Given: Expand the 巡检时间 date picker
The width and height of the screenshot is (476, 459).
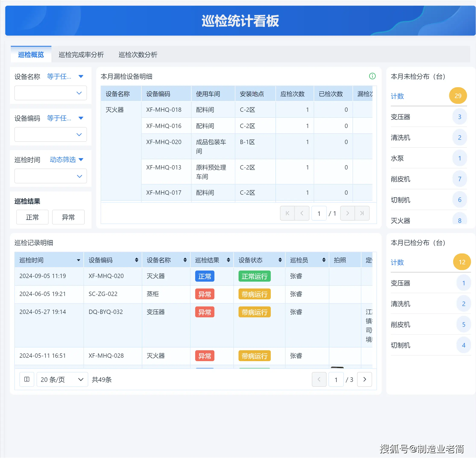Looking at the screenshot, I should coord(50,176).
